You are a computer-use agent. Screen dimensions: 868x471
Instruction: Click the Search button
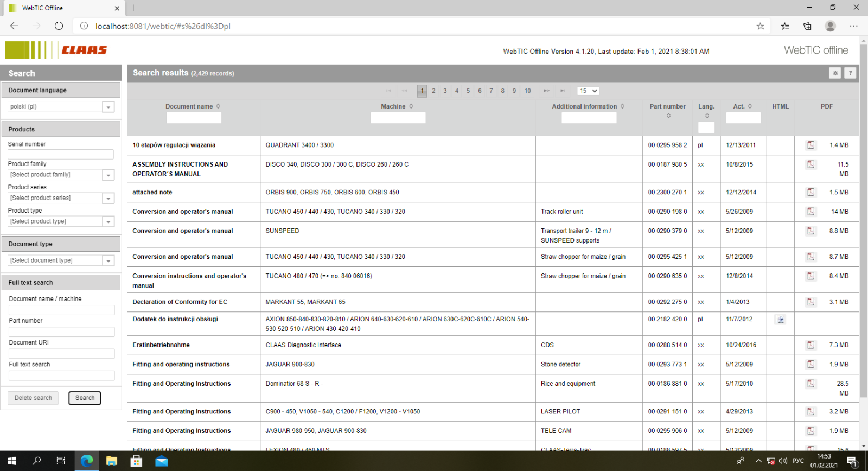click(x=85, y=398)
